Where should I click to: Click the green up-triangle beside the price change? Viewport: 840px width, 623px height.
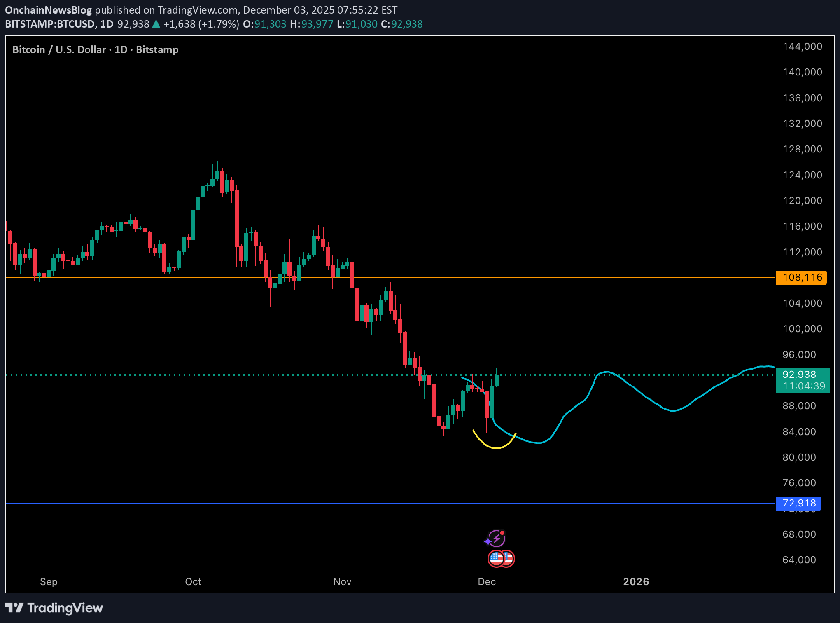(x=156, y=24)
